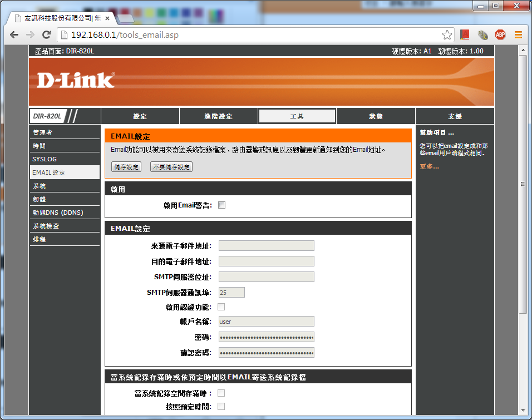
Task: Check the 當系統記錄空間存滿時 checkbox
Action: [221, 393]
